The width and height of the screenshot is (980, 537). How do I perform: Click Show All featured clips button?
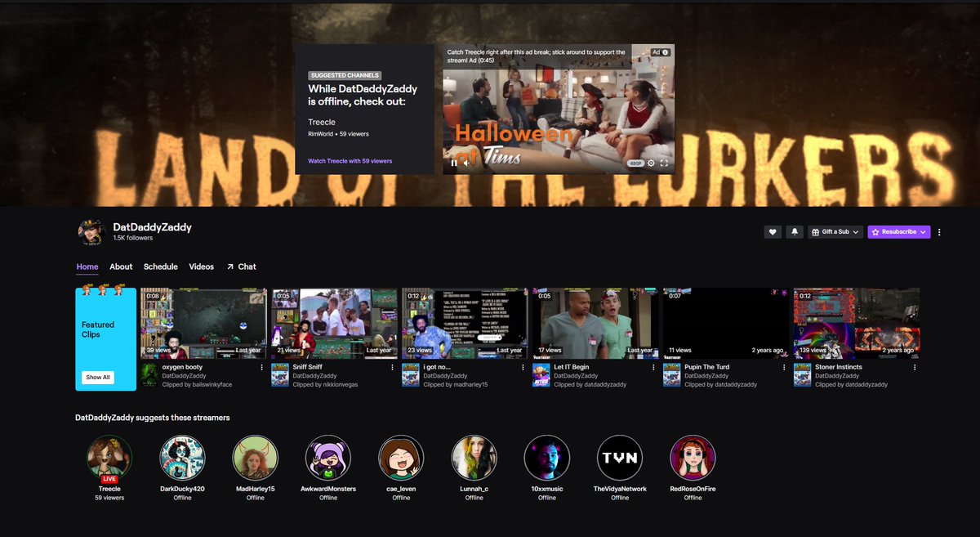98,378
